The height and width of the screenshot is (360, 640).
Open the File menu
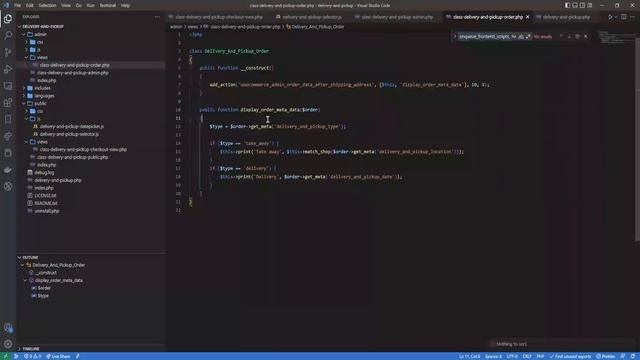click(18, 5)
